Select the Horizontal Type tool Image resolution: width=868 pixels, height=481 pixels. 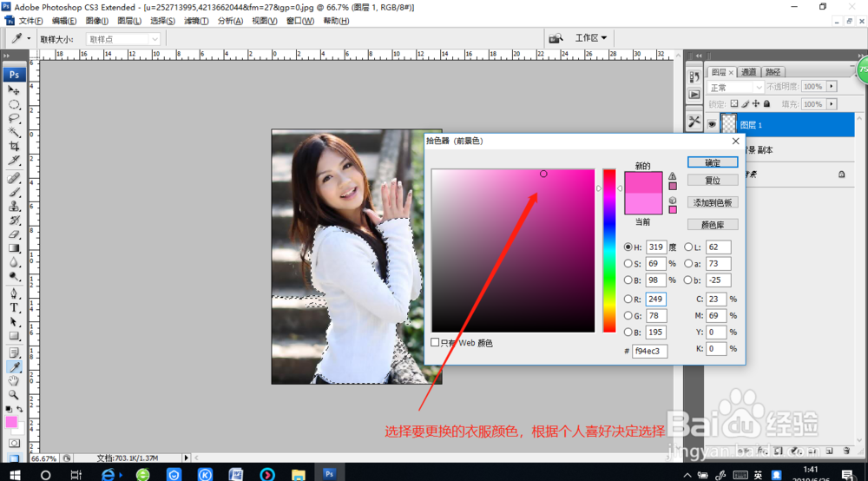pyautogui.click(x=14, y=307)
